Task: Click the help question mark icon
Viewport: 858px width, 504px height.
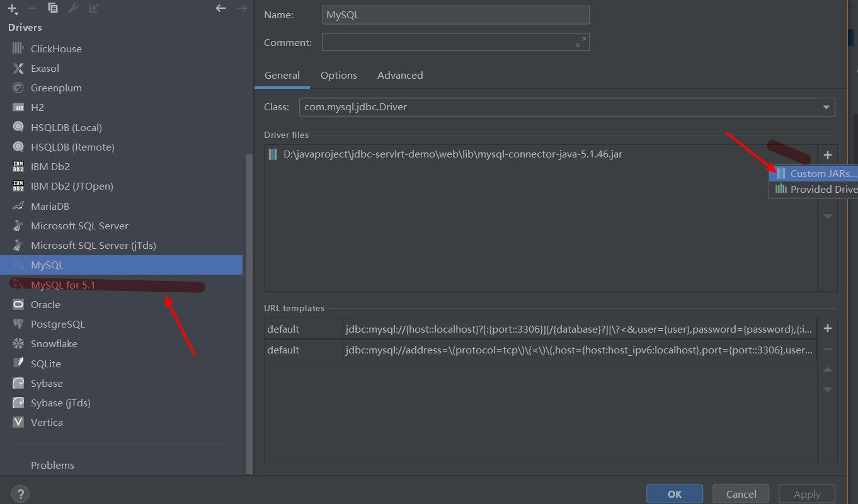Action: [x=20, y=494]
